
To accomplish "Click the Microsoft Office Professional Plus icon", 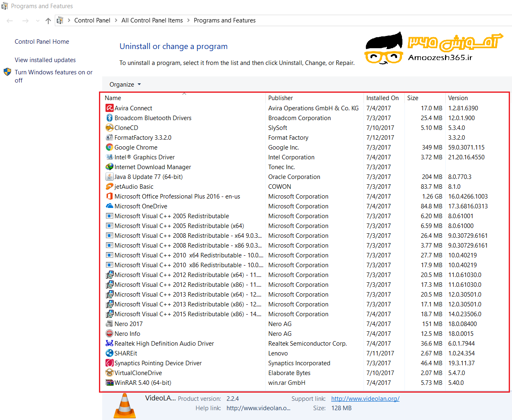I will [109, 196].
